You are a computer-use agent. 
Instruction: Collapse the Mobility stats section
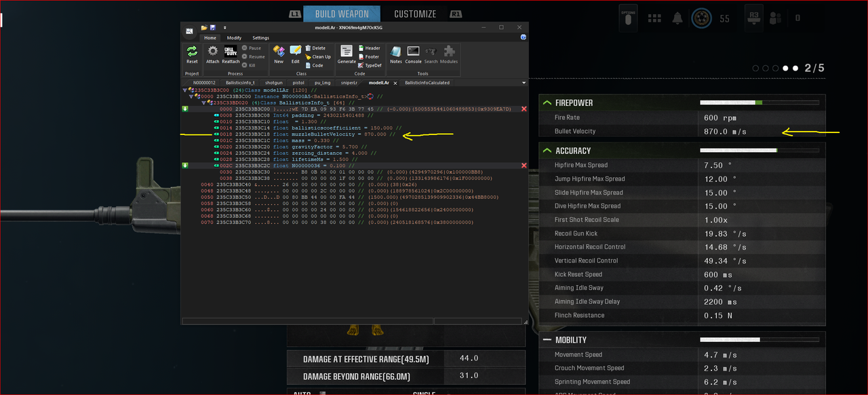coord(547,339)
